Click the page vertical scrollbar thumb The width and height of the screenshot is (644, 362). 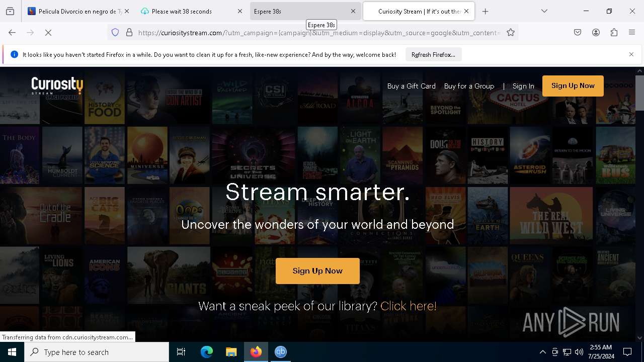tap(639, 93)
